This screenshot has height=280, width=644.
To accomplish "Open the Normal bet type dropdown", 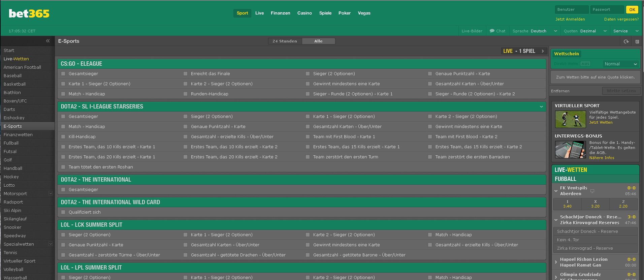I will tap(620, 64).
